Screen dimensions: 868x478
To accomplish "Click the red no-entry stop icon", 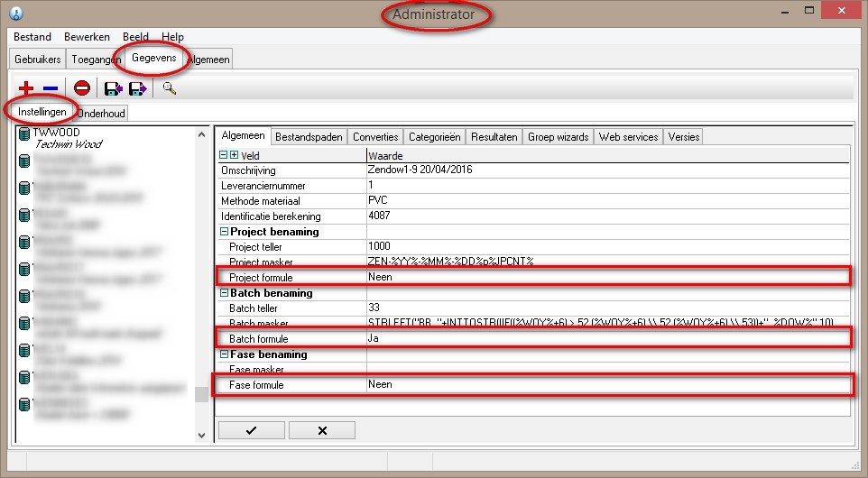I will (82, 88).
